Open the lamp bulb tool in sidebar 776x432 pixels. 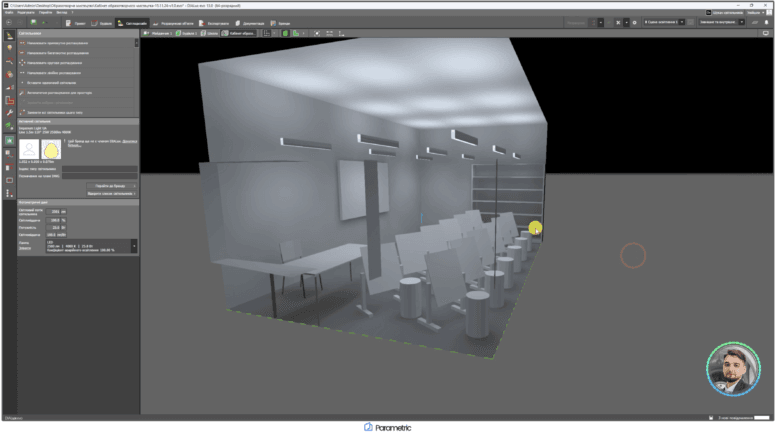pos(9,48)
